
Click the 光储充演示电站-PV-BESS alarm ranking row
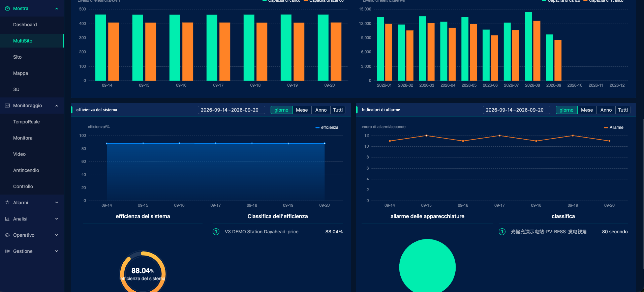coord(563,232)
